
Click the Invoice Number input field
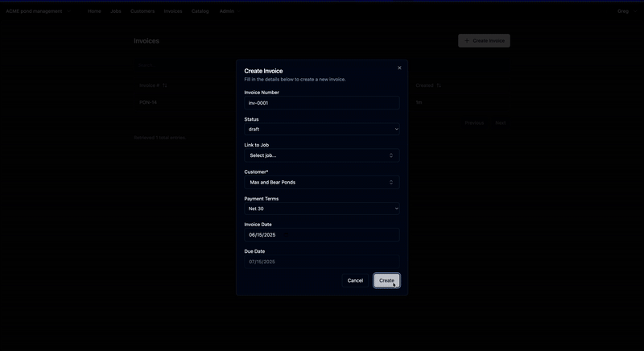(321, 103)
